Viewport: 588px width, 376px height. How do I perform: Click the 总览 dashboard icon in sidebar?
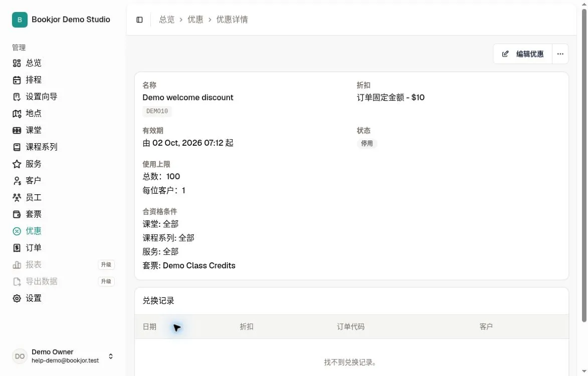tap(17, 63)
